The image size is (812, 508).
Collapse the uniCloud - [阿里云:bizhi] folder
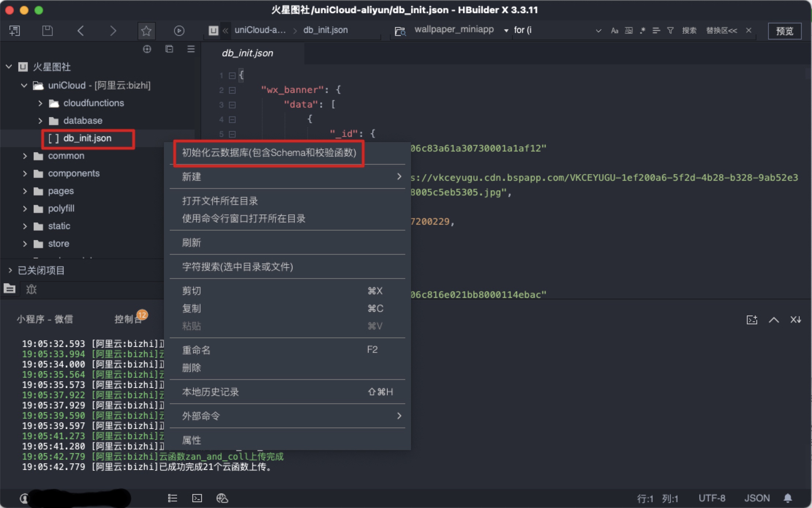click(x=24, y=85)
